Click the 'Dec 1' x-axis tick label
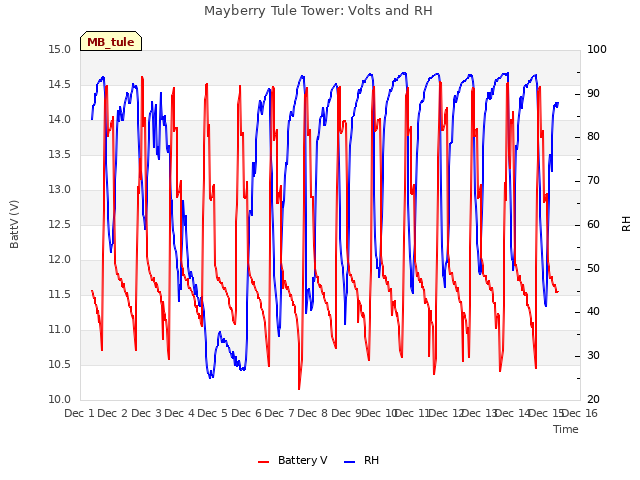The width and height of the screenshot is (640, 480). (79, 413)
